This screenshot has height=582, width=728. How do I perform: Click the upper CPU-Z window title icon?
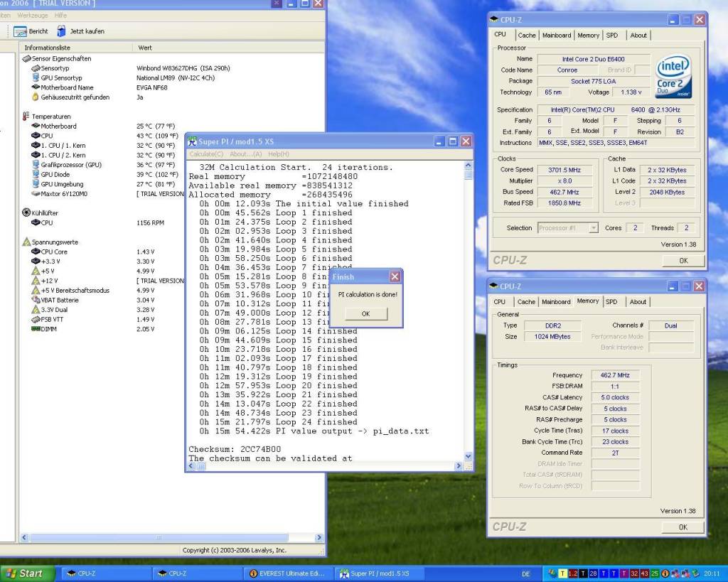coord(494,19)
